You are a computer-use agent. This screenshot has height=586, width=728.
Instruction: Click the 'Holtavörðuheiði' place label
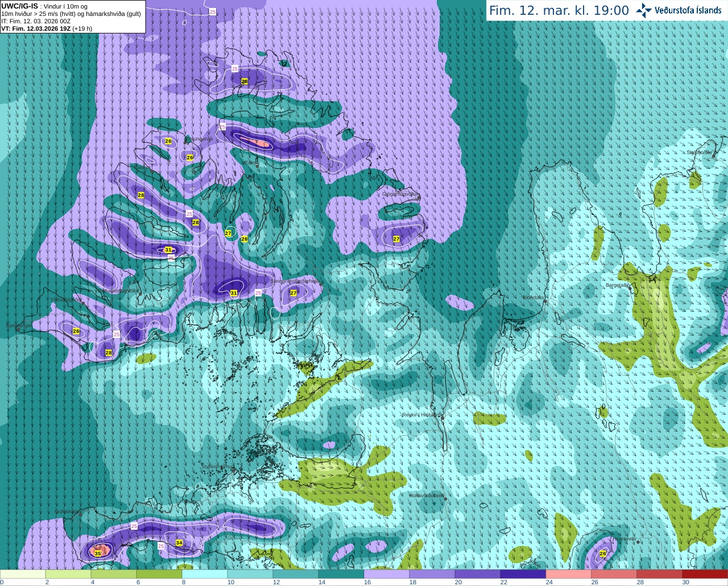click(x=427, y=496)
